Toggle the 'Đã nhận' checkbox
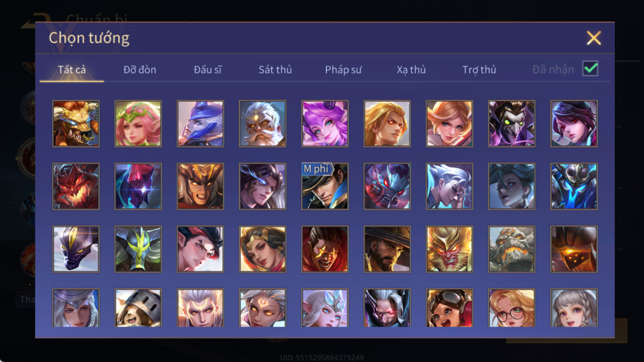 coord(590,68)
